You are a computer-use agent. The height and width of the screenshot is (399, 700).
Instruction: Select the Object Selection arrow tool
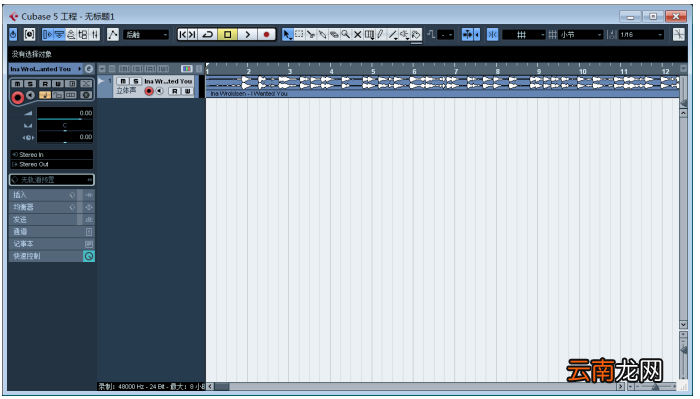pyautogui.click(x=287, y=34)
